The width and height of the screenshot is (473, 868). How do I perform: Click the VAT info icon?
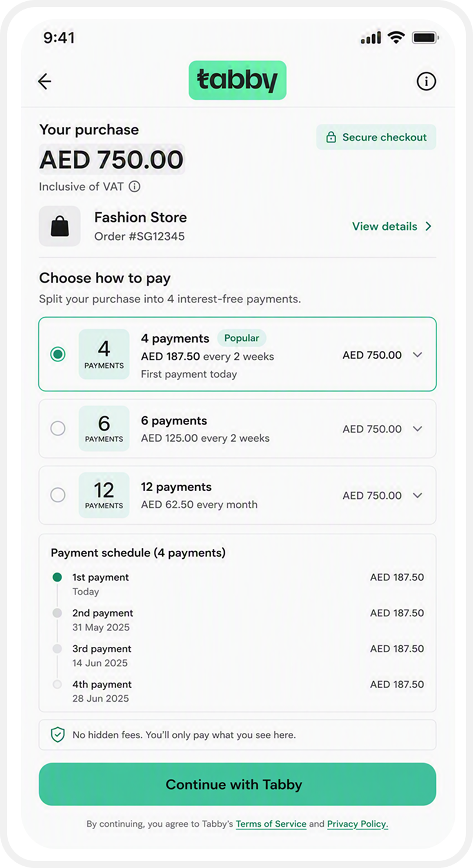pyautogui.click(x=134, y=187)
